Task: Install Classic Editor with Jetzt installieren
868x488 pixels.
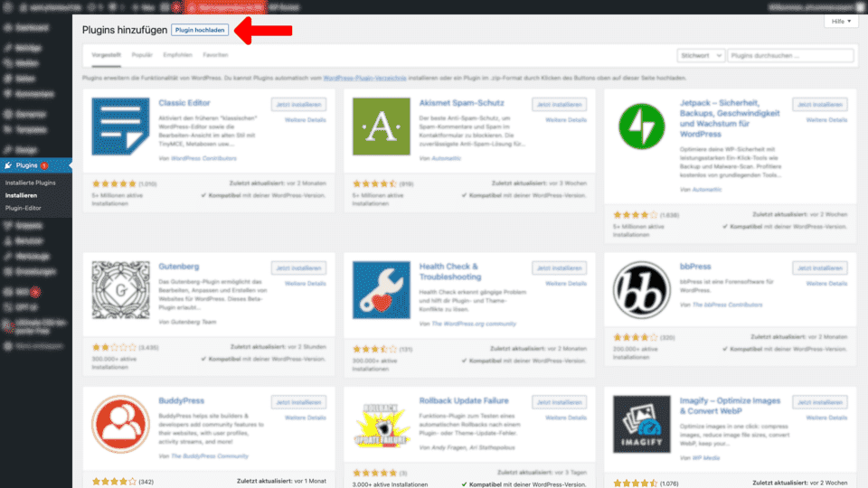Action: [299, 105]
